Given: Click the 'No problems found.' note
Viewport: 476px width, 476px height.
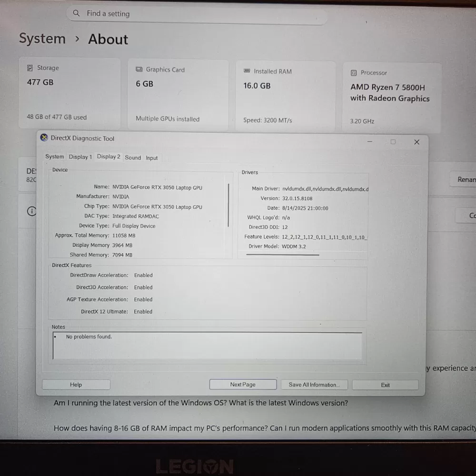Looking at the screenshot, I should point(89,337).
